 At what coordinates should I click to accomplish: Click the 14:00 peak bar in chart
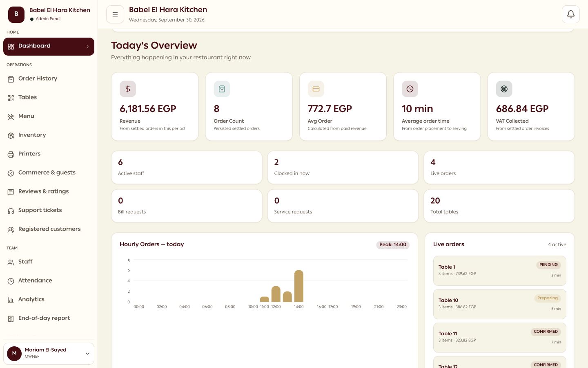tap(299, 286)
